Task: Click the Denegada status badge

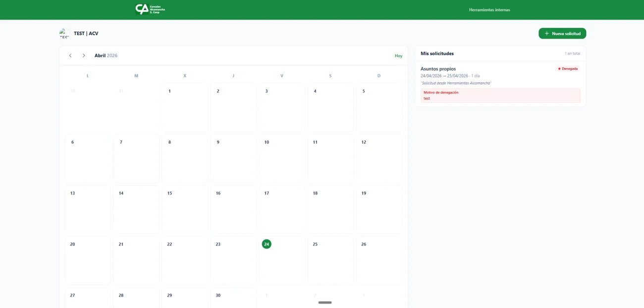Action: click(568, 69)
